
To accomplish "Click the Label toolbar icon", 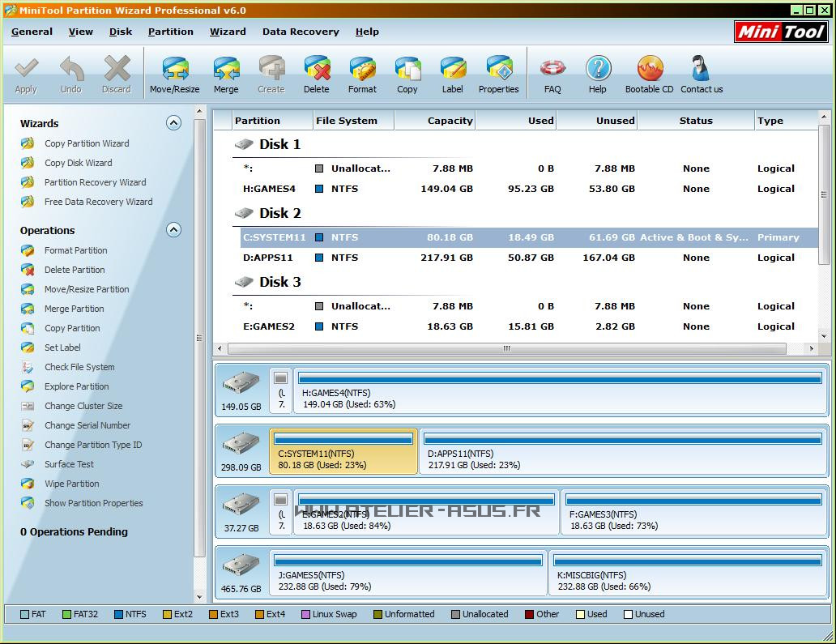I will (453, 75).
